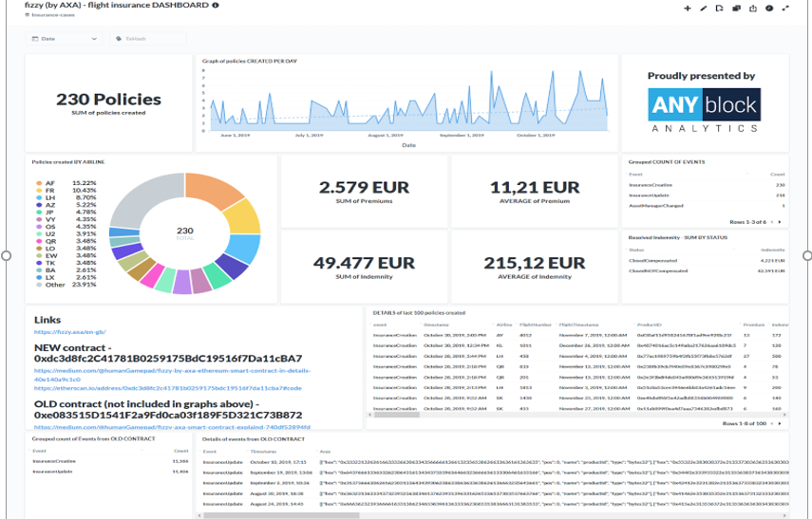Screen dimensions: 812x519
Task: Enter fullscreen with the expand arrows icon
Action: coord(785,9)
